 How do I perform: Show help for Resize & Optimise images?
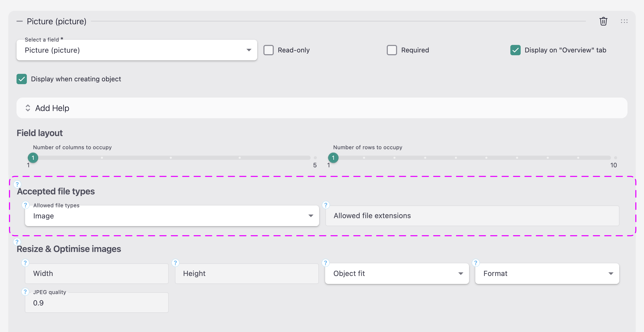[x=17, y=242]
